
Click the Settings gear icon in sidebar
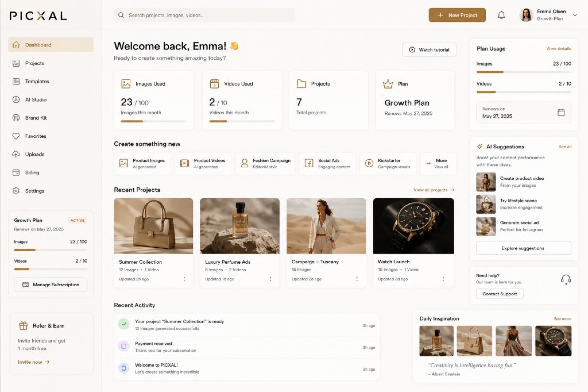(16, 191)
